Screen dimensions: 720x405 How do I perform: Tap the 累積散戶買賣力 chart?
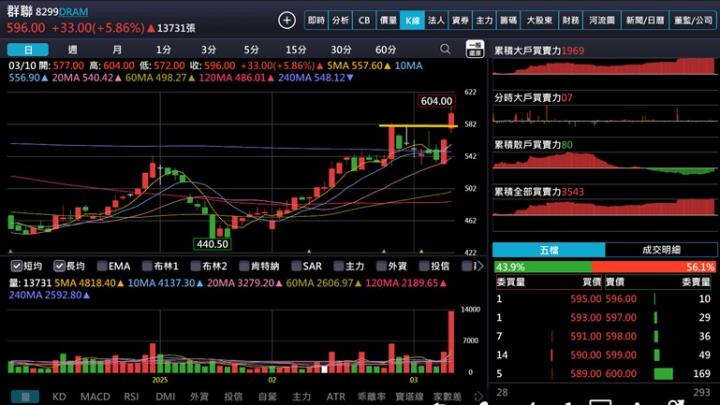604,163
